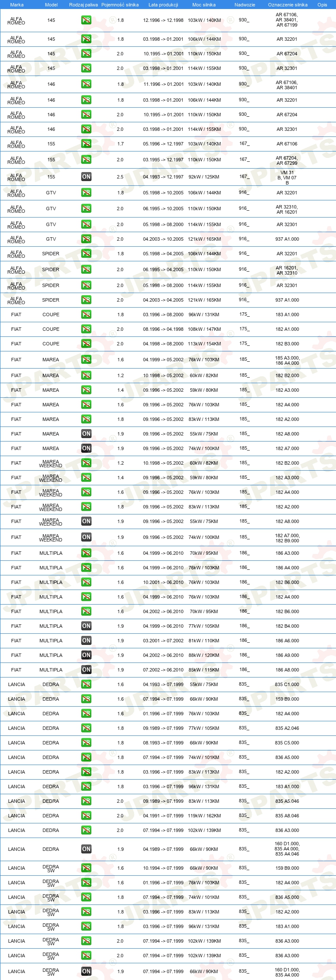336x980 pixels.
Task: Click petrol icon in Multipla 186 A3.000 row
Action: (86, 553)
